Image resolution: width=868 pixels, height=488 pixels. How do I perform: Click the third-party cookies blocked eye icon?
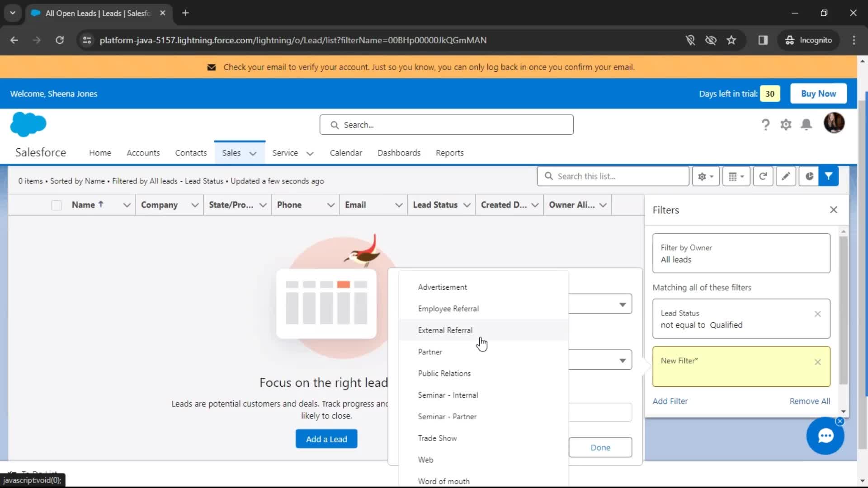tap(711, 40)
